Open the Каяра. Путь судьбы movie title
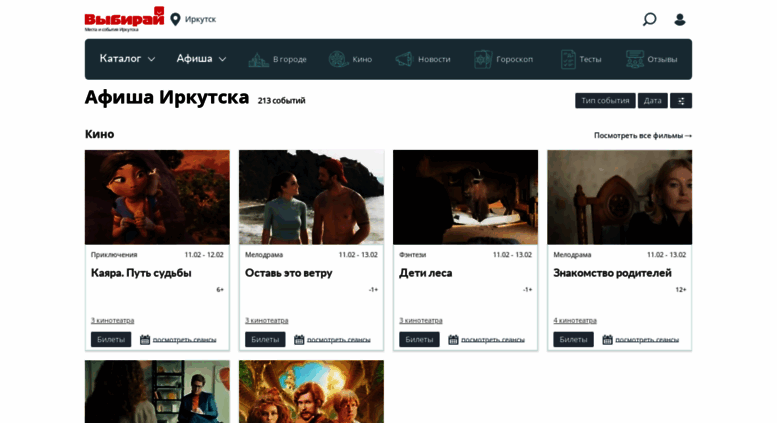 coord(141,273)
